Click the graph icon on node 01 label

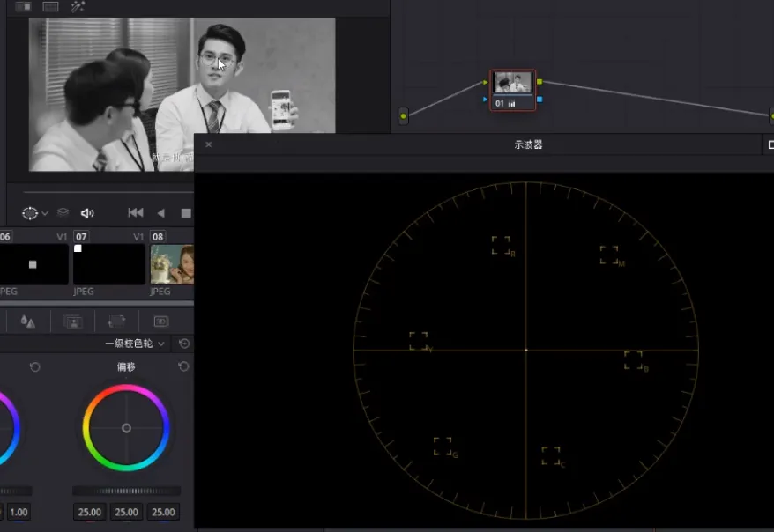511,104
